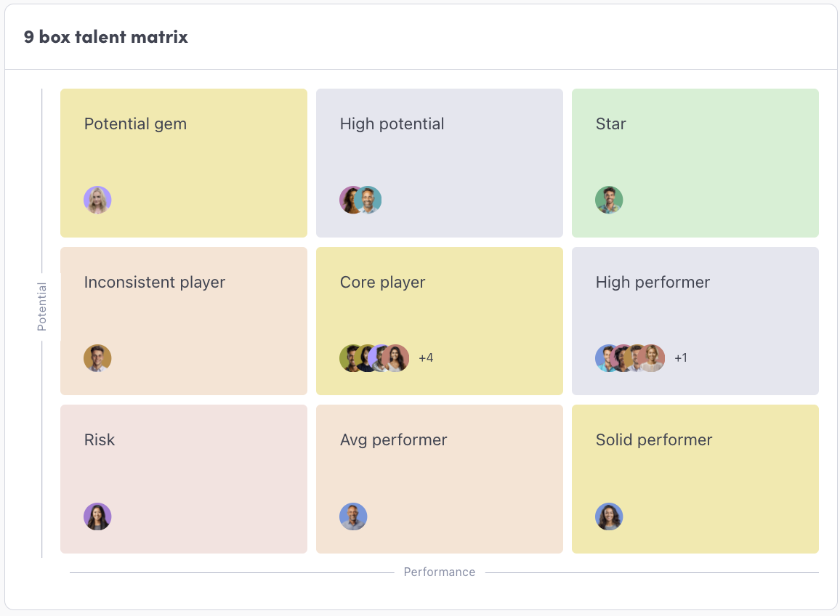840x616 pixels.
Task: Click the Performance axis label
Action: click(440, 572)
